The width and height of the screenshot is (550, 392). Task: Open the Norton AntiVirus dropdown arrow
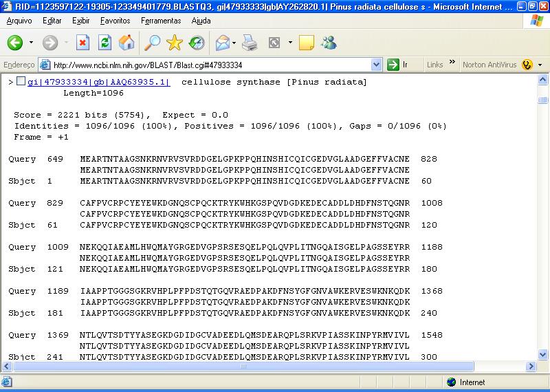(540, 65)
